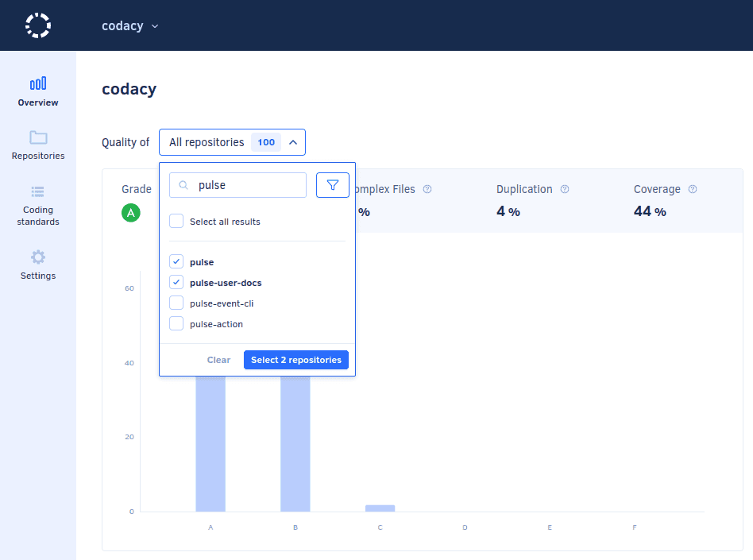Click the help icon next to Duplication
The width and height of the screenshot is (753, 560).
564,189
